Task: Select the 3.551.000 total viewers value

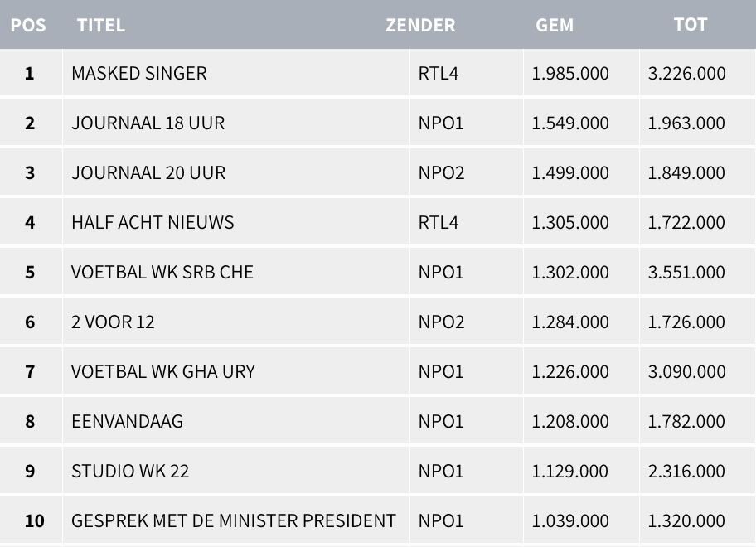Action: 686,272
